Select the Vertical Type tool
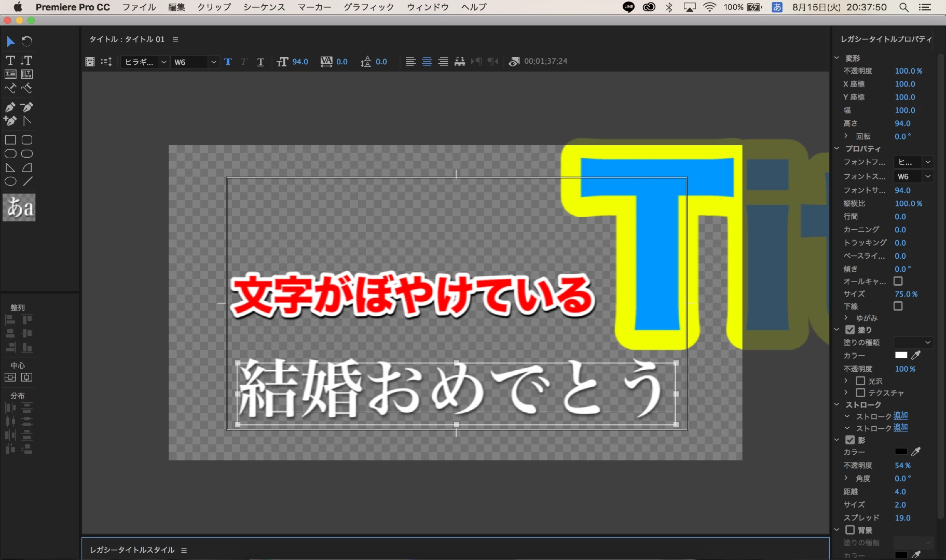The image size is (946, 560). point(26,61)
